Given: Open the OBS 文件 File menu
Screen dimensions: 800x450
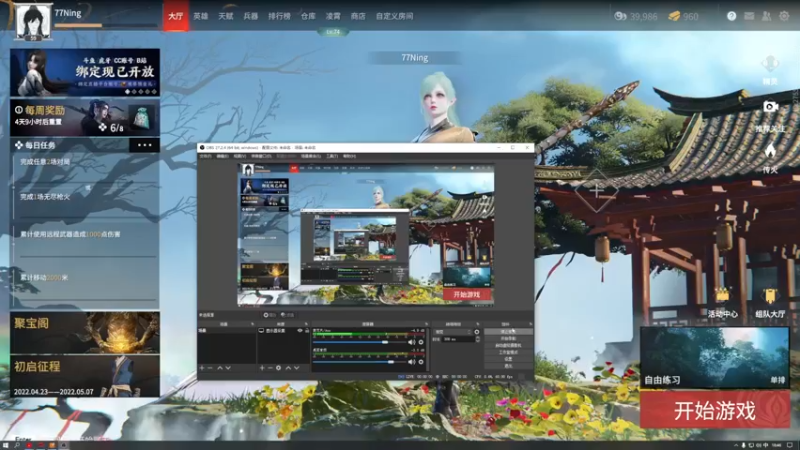Looking at the screenshot, I should tap(205, 156).
